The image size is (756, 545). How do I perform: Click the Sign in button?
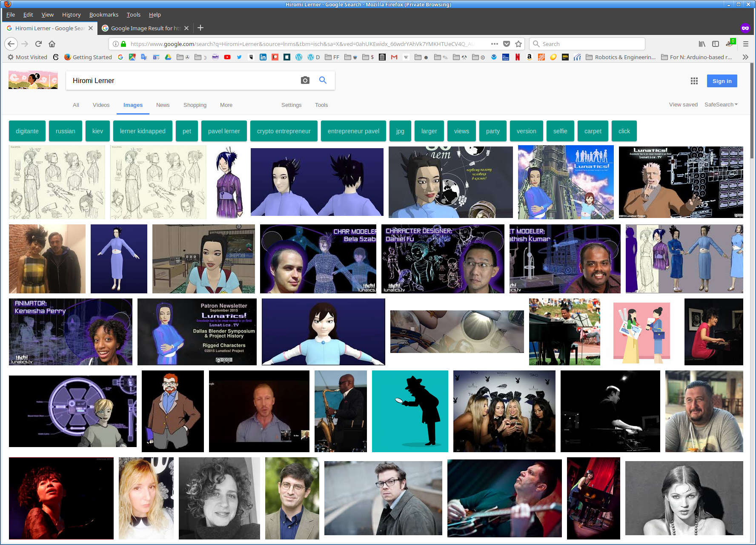click(722, 81)
